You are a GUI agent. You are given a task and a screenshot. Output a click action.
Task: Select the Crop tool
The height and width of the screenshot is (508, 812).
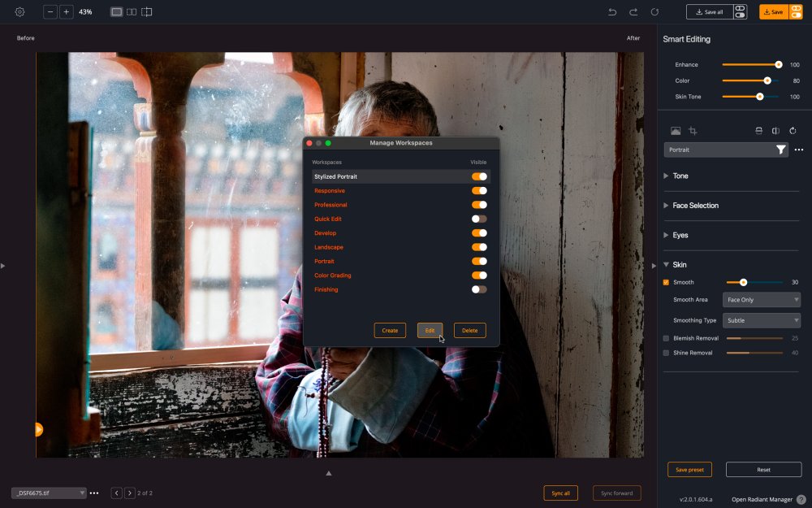(x=693, y=131)
